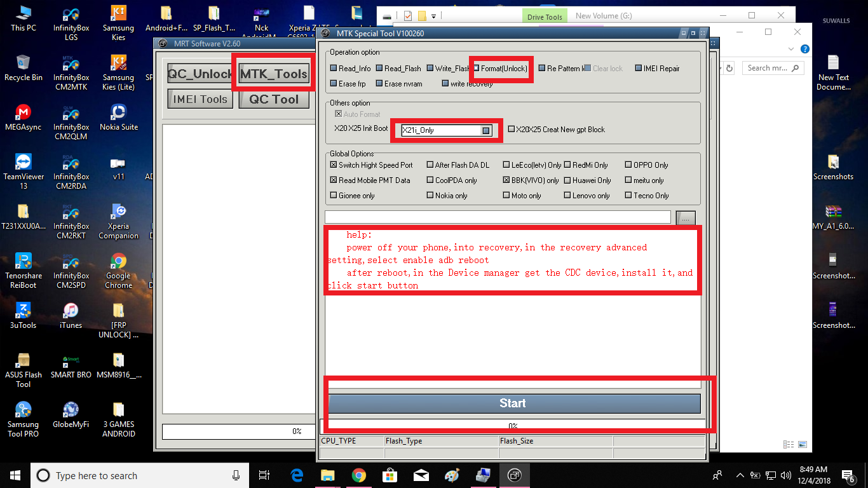Open the Google Chrome desktop shortcut
Viewport: 868px width, 488px height.
coord(118,271)
